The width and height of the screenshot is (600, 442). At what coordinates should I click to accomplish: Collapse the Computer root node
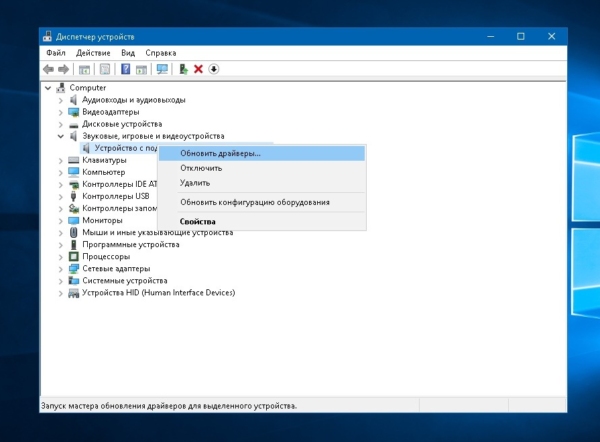tap(49, 88)
